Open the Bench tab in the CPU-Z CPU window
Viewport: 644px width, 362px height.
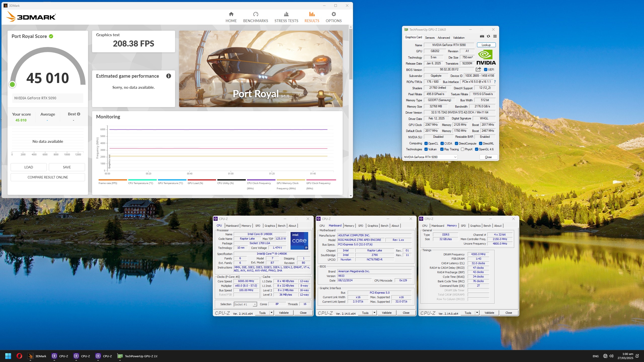click(281, 226)
